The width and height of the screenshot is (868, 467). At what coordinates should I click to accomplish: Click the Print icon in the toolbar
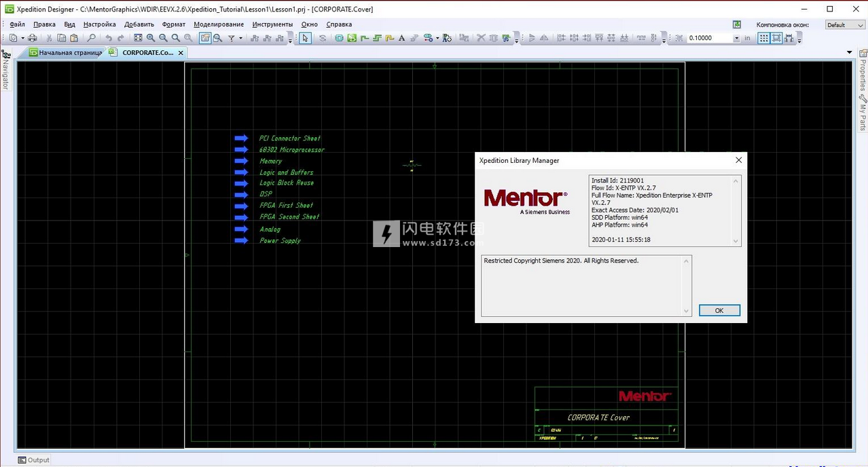tap(32, 38)
